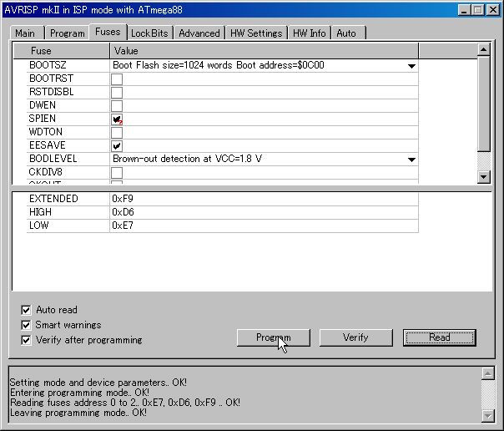Select the EESAVE fuse label

[48, 145]
